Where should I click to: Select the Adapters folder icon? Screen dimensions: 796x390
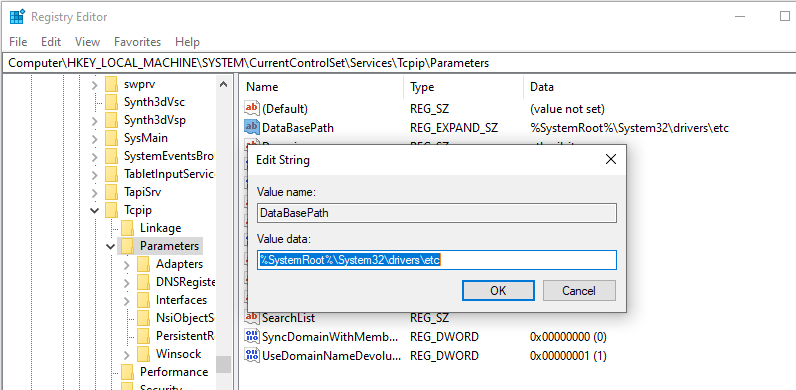[x=144, y=264]
